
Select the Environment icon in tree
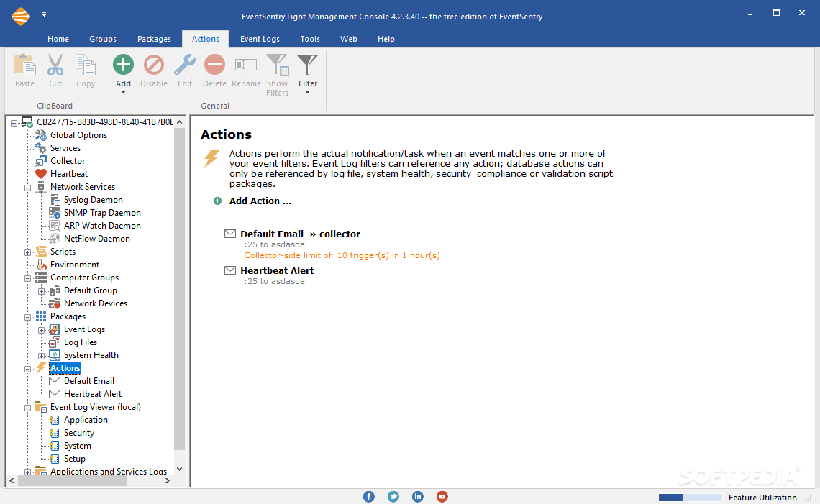click(41, 265)
